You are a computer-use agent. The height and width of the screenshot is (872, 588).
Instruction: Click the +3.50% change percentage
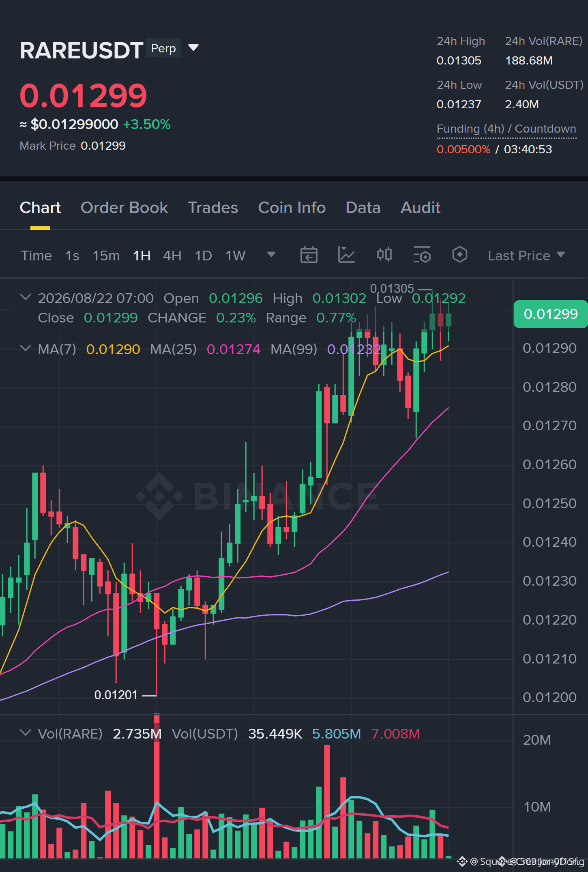[147, 124]
